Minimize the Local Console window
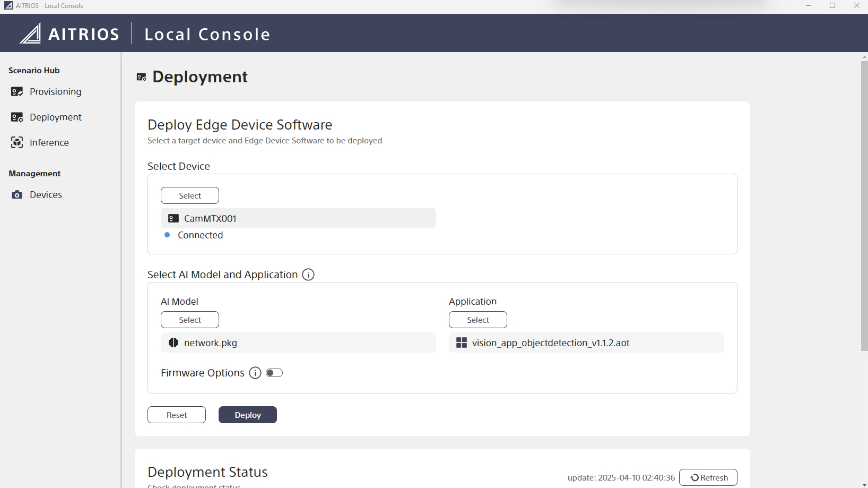Image resolution: width=868 pixels, height=488 pixels. point(809,6)
